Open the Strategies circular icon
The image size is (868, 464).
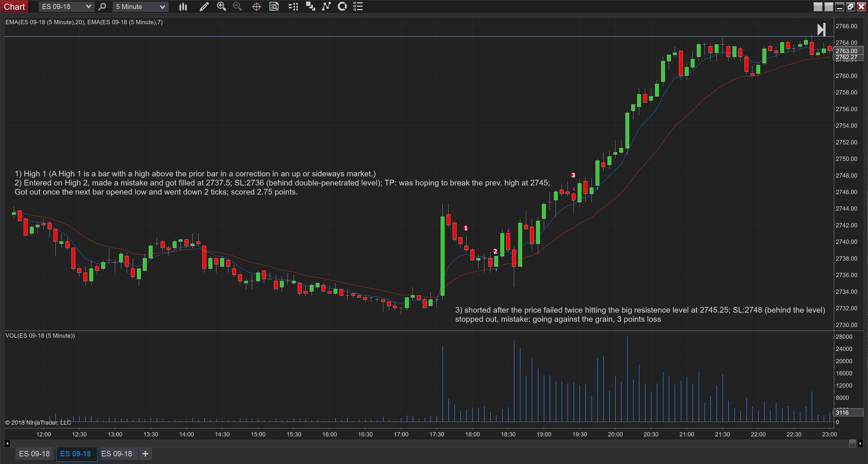(342, 6)
